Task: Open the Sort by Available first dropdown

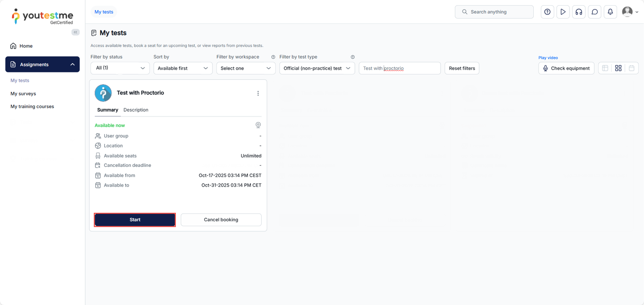Action: click(183, 68)
